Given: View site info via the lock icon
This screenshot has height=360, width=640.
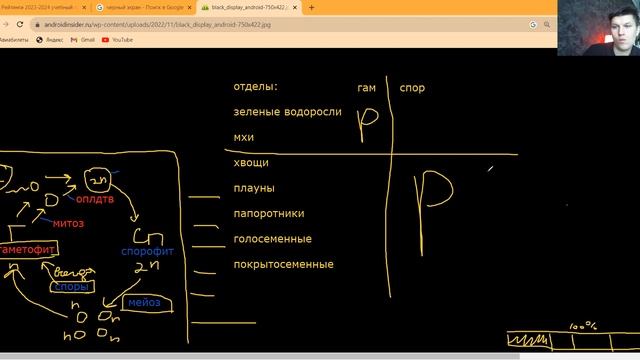Looking at the screenshot, I should 38,25.
